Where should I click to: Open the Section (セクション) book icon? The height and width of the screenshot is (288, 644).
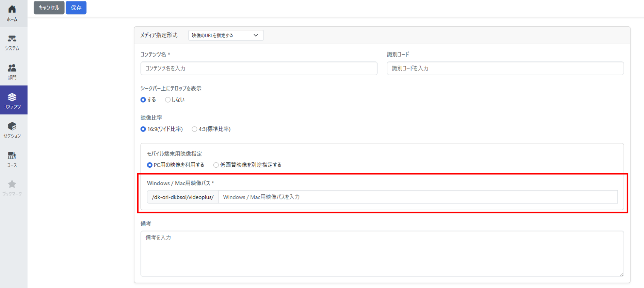point(12,126)
